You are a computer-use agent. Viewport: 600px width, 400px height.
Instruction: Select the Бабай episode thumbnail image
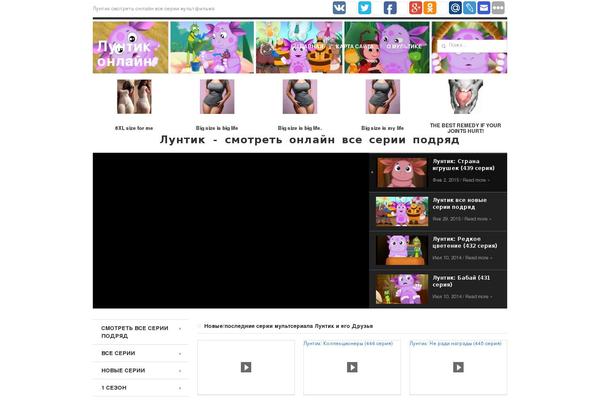402,289
